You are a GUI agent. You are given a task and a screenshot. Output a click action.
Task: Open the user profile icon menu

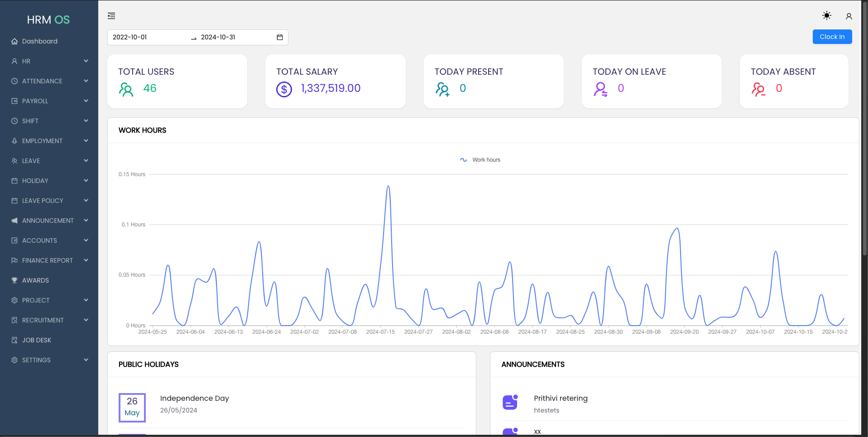[849, 16]
